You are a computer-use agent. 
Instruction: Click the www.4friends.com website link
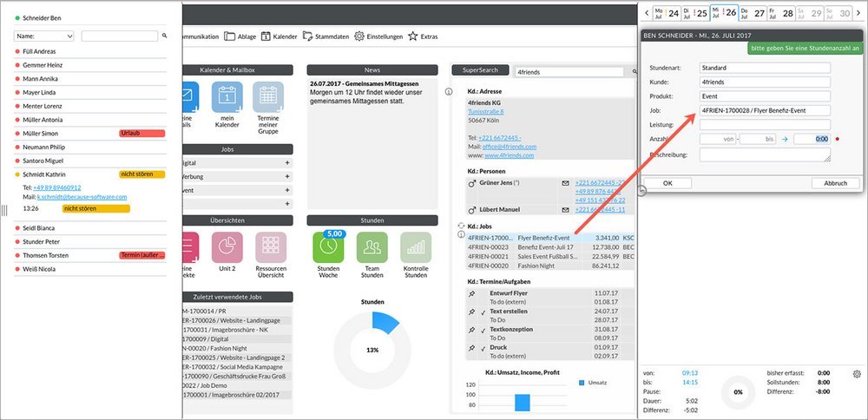(x=510, y=155)
